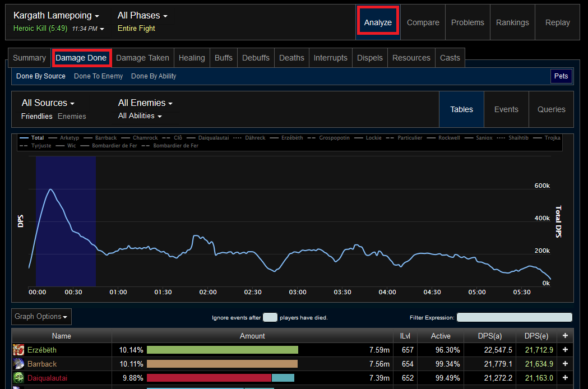
Task: Click the Done To Enemy link
Action: (x=98, y=76)
